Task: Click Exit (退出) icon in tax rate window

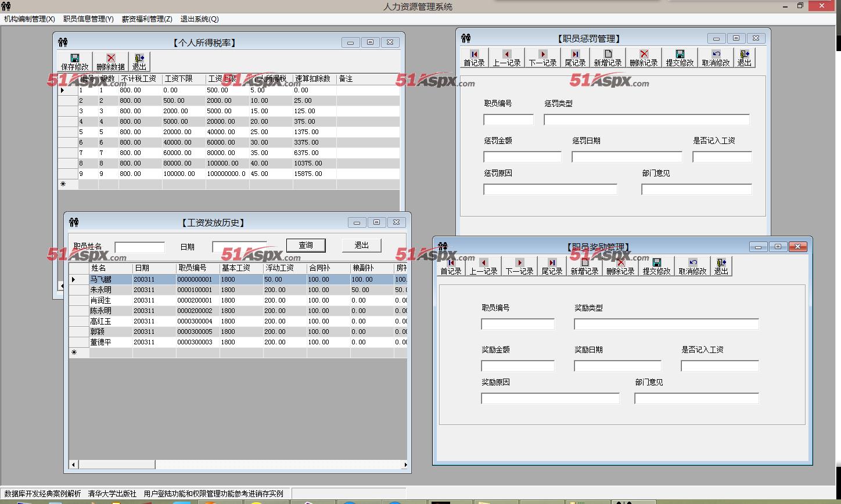Action: pyautogui.click(x=139, y=62)
